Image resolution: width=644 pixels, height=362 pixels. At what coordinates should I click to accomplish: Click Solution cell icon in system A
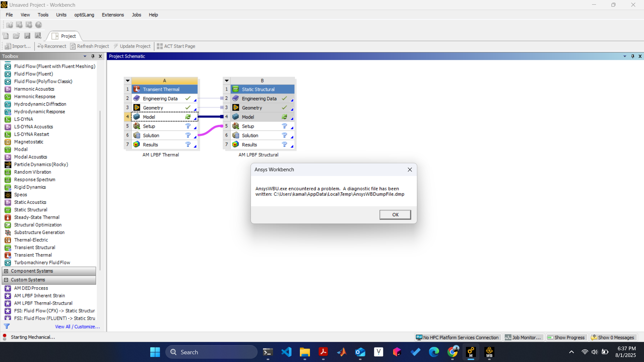[137, 135]
